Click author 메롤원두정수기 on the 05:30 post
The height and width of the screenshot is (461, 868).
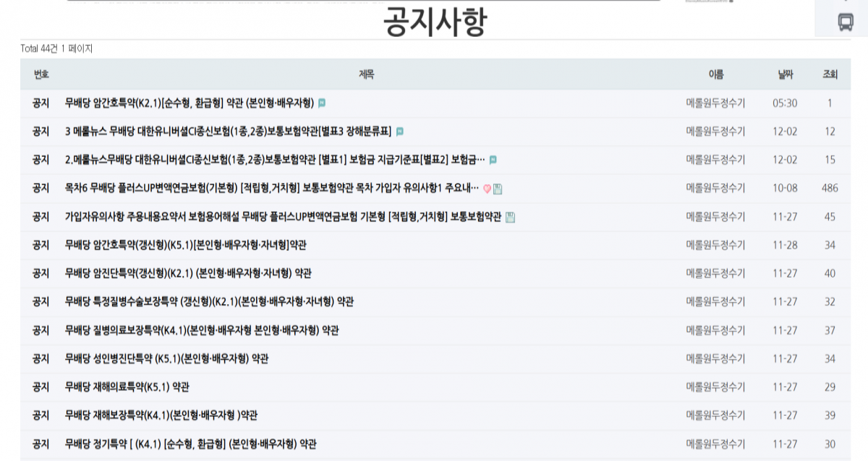coord(715,103)
